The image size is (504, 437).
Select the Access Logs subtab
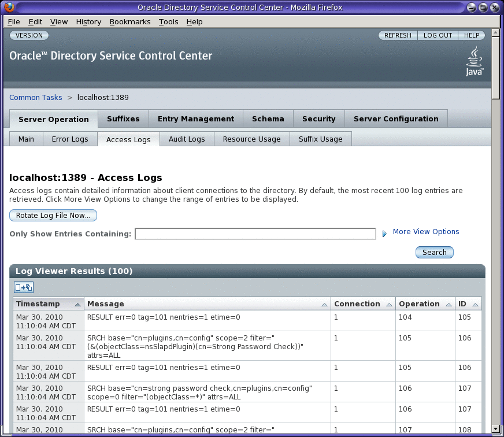coord(128,139)
